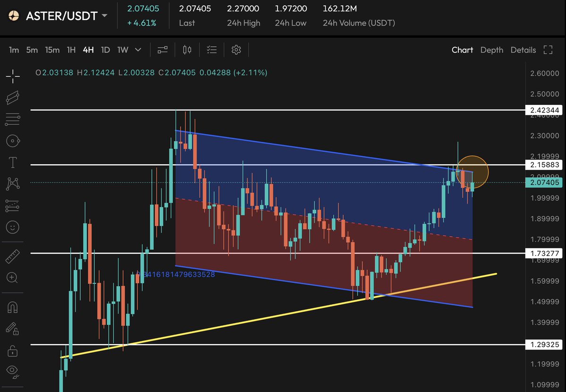Switch to 15m timeframe
Viewport: 566px width, 392px height.
click(52, 50)
